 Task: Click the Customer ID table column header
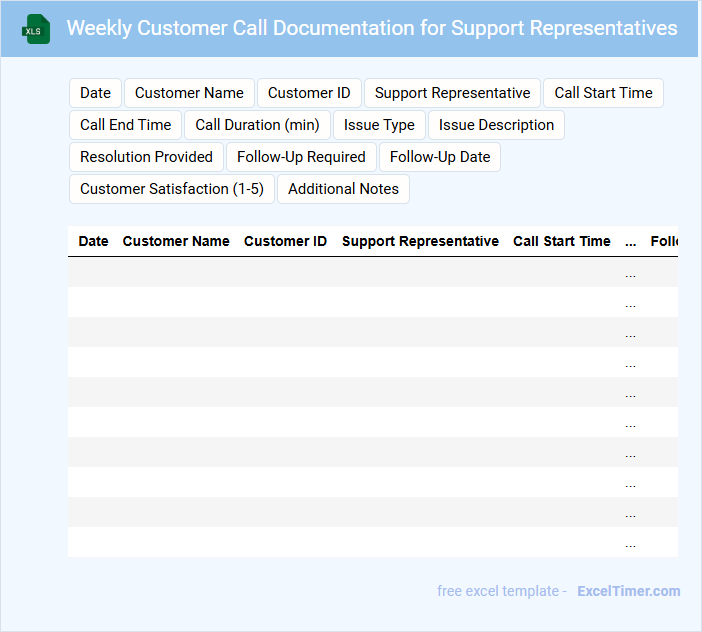(285, 241)
